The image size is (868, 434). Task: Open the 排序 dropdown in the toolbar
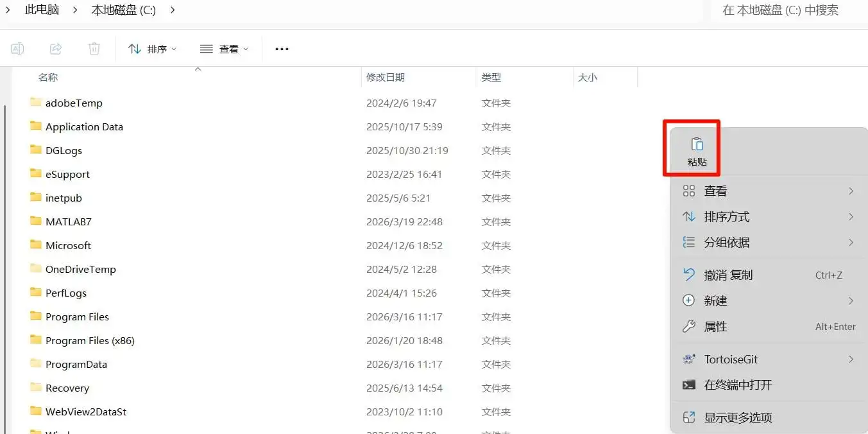153,49
